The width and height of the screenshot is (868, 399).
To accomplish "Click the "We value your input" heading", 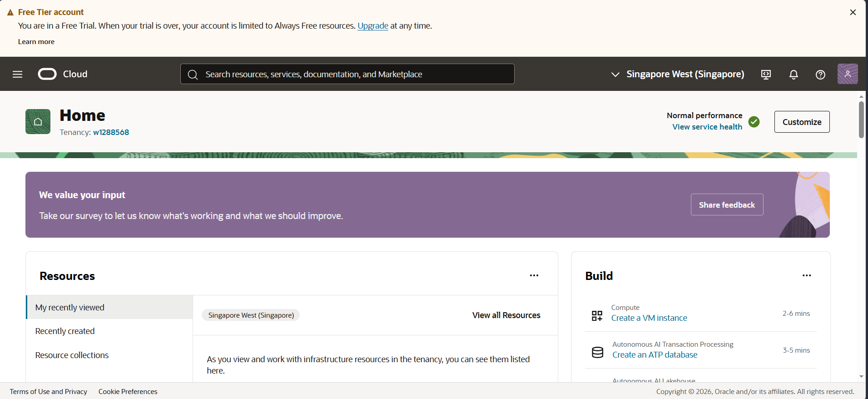I will tap(82, 195).
